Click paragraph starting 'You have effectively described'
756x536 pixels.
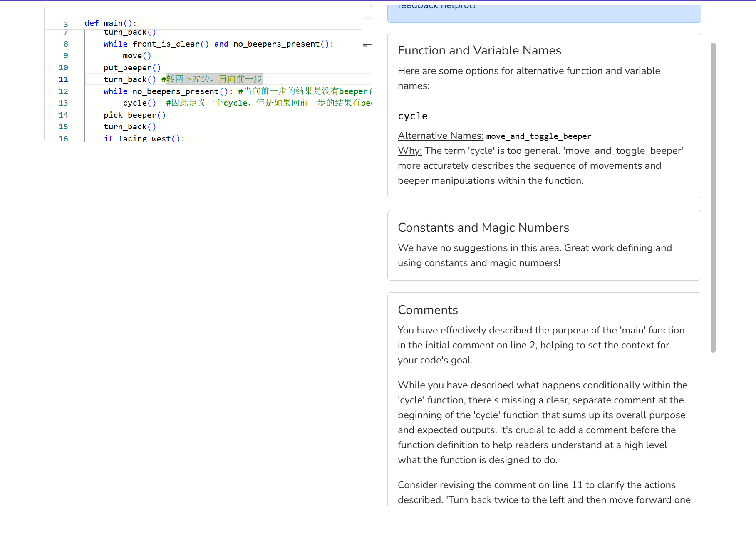[x=541, y=345]
